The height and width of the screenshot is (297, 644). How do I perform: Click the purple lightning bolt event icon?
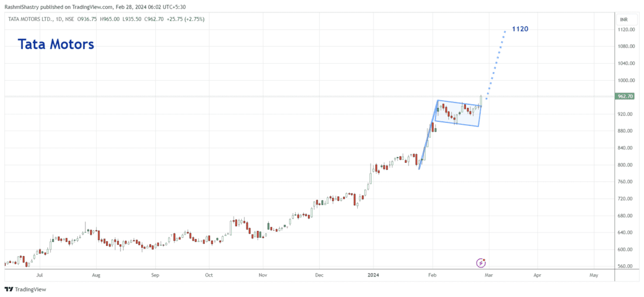click(x=481, y=263)
